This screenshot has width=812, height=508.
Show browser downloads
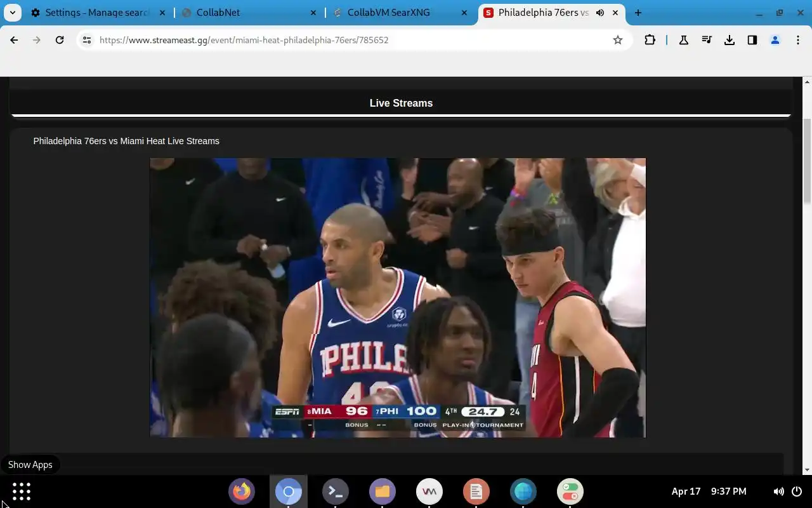coord(730,40)
